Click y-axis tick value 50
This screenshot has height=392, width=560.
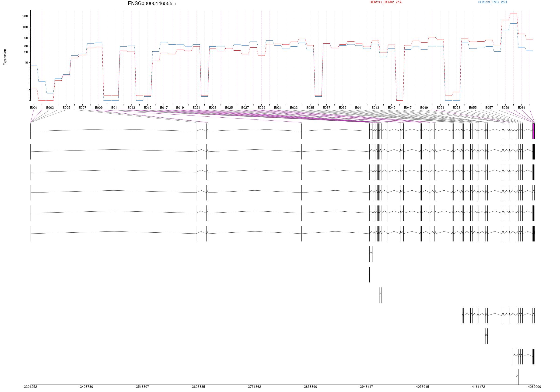pos(26,38)
